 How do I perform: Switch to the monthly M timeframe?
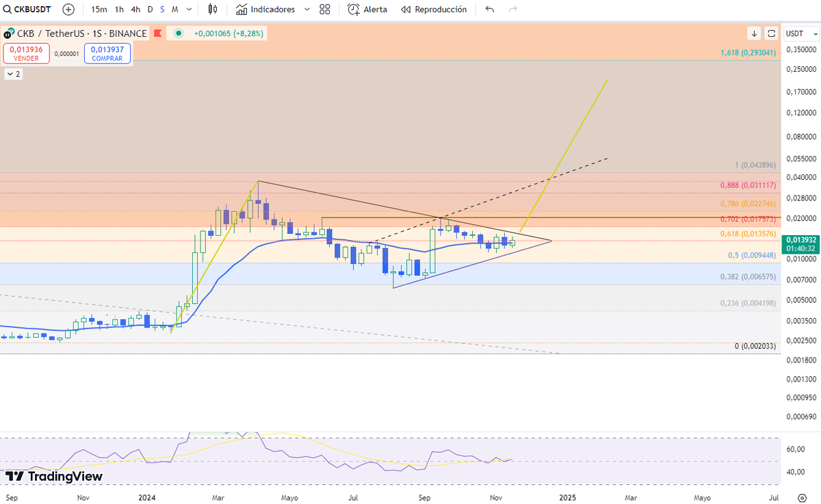(x=174, y=10)
